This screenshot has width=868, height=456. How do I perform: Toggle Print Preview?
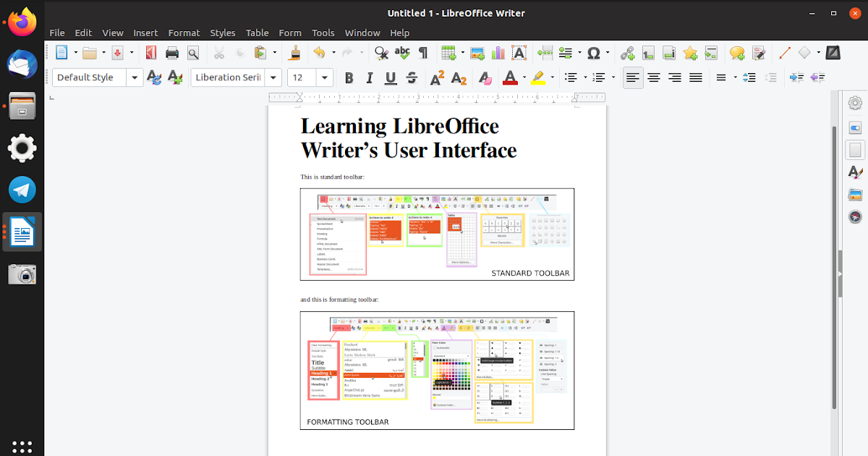(x=193, y=53)
